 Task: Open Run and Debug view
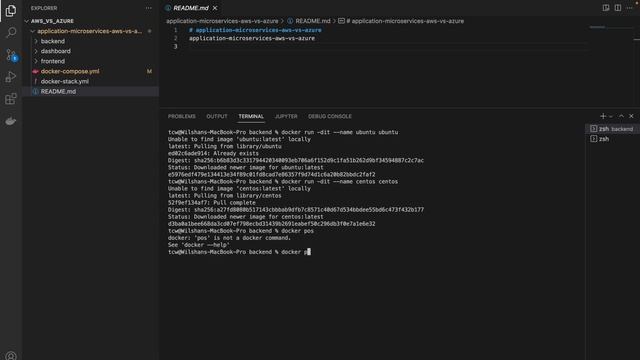point(11,77)
